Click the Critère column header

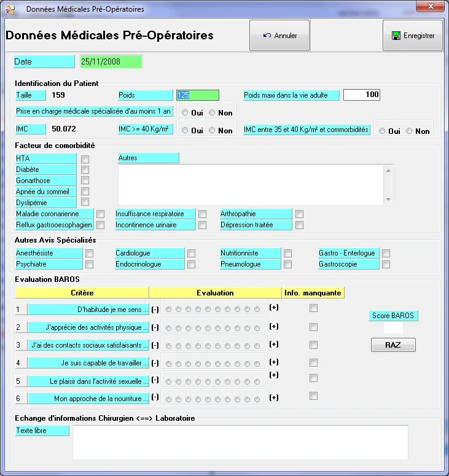(82, 293)
